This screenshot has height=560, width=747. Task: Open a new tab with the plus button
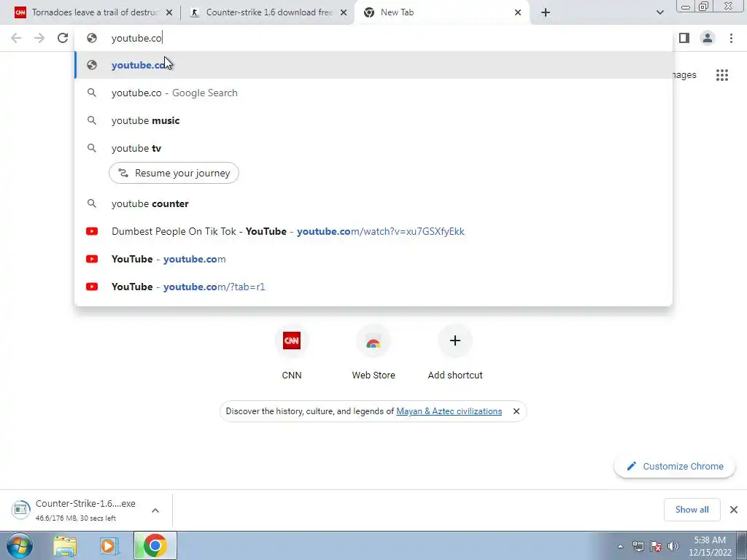546,12
